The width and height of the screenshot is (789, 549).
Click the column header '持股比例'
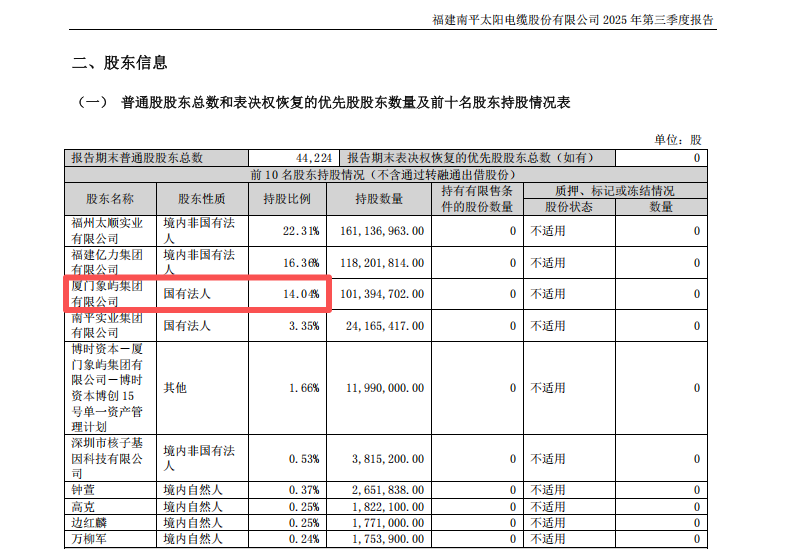[x=287, y=199]
